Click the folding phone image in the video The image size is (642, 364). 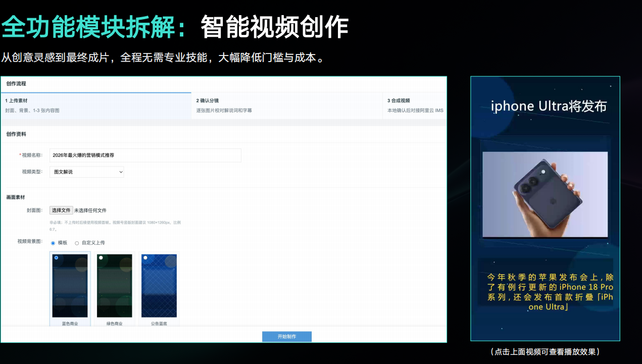[545, 194]
